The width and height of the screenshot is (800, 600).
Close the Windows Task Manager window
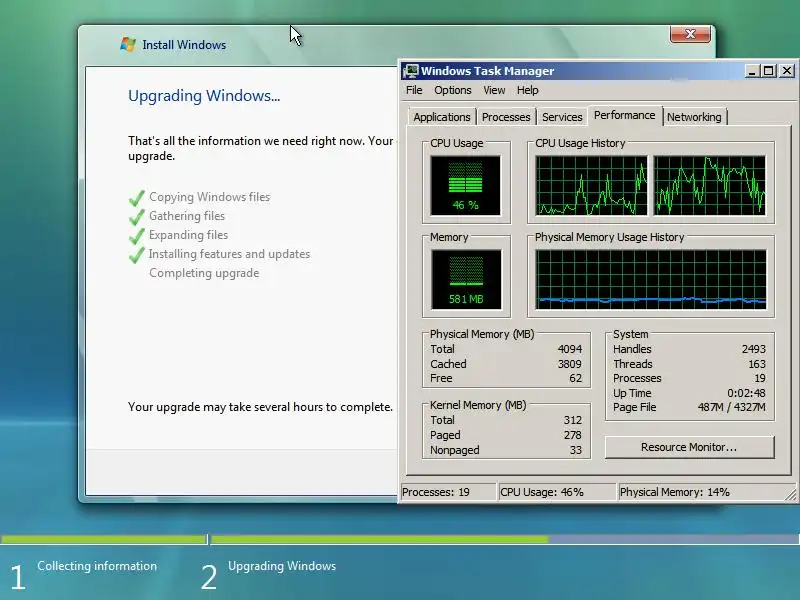pos(787,71)
